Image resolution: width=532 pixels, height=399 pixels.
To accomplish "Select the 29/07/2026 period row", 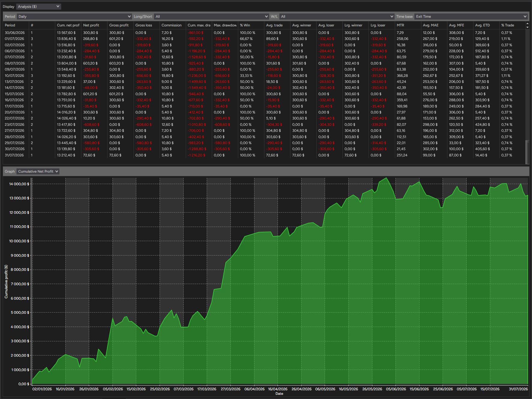I will [264, 143].
